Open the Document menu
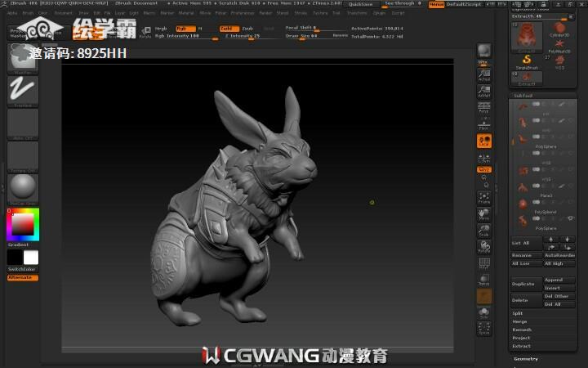Viewport: 588px width, 368px height. click(63, 13)
